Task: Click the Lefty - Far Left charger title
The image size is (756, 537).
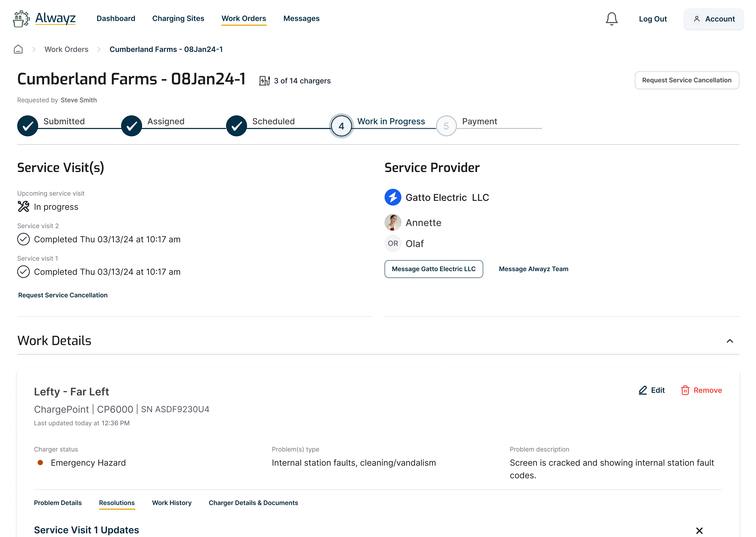Action: point(71,391)
